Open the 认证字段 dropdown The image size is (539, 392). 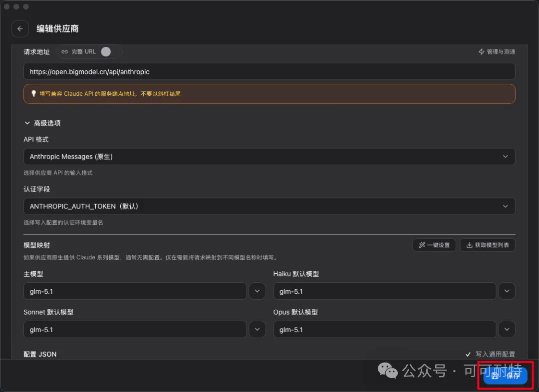(x=269, y=206)
